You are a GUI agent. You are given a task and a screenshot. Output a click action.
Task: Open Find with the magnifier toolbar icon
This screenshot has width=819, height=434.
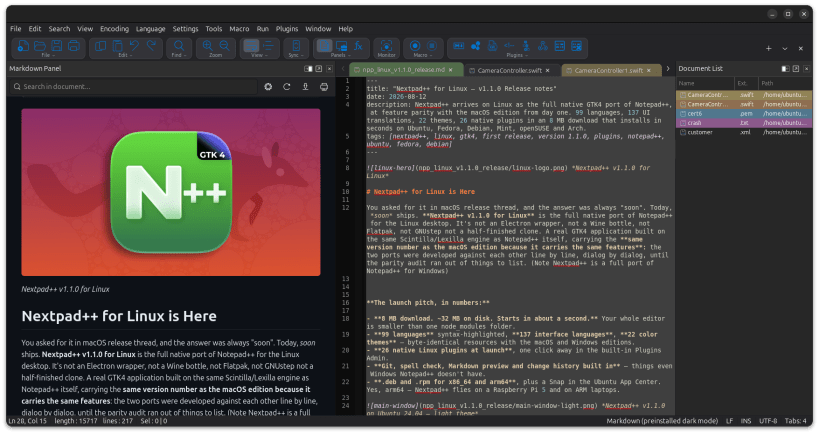coord(179,46)
